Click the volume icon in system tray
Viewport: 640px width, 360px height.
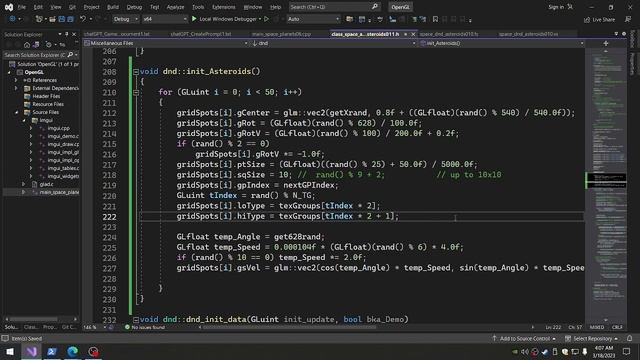click(x=524, y=351)
